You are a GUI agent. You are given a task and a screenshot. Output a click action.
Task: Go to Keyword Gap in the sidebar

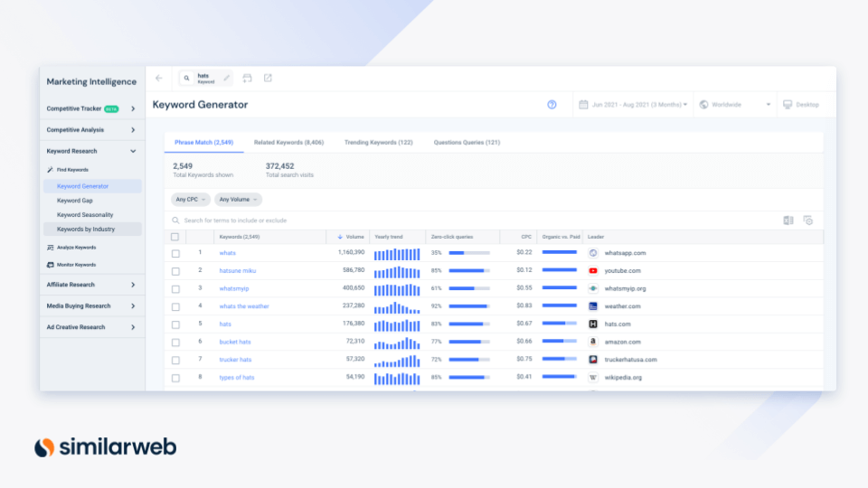[75, 201]
